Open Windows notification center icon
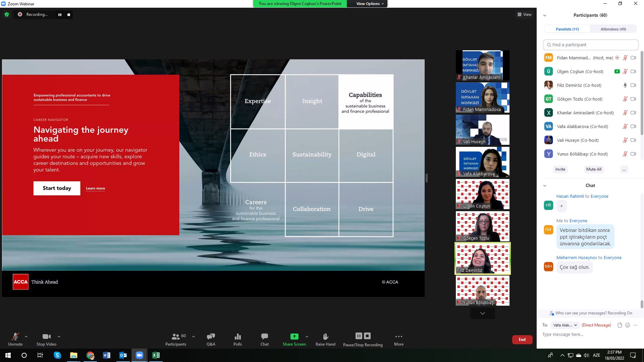This screenshot has width=644, height=362. [633, 355]
